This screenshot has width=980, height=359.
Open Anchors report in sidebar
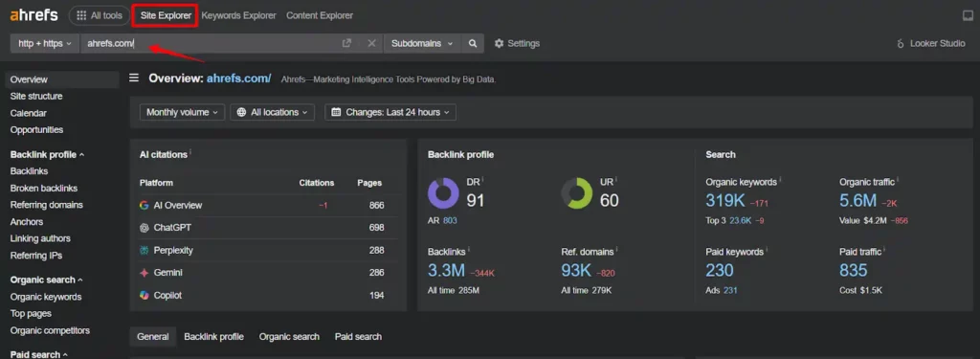pos(26,221)
